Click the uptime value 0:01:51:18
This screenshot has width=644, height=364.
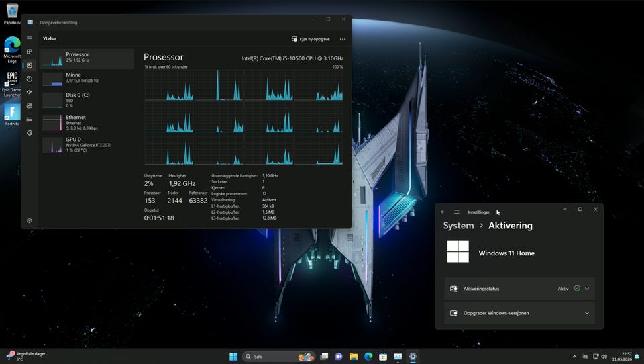159,218
